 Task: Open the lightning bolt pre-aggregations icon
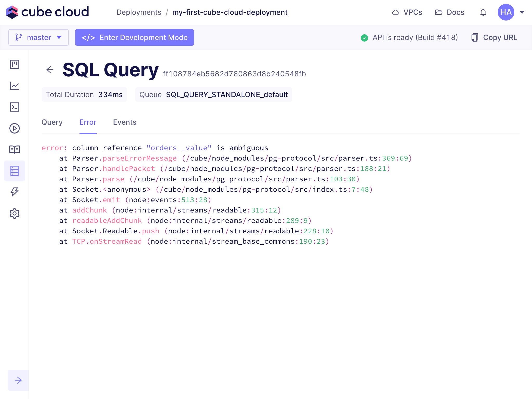point(15,192)
